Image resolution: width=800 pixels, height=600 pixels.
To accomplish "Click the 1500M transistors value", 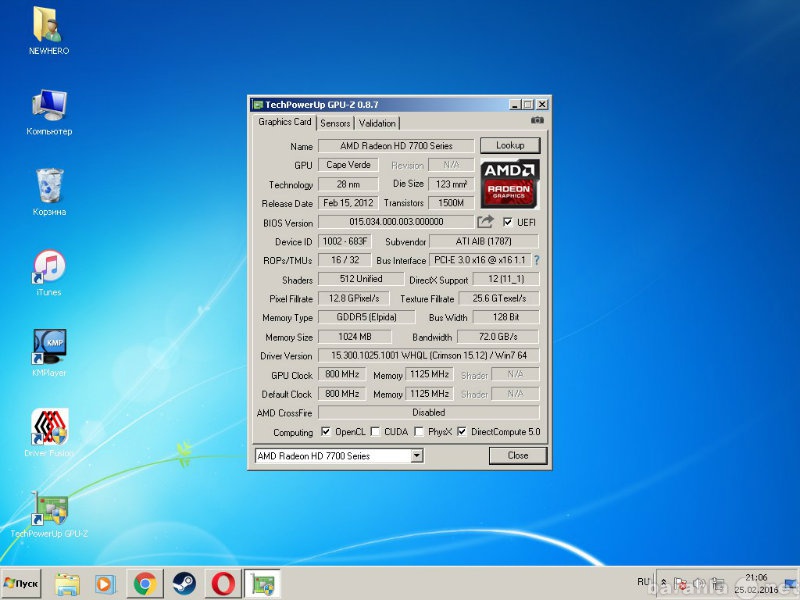I will point(451,203).
